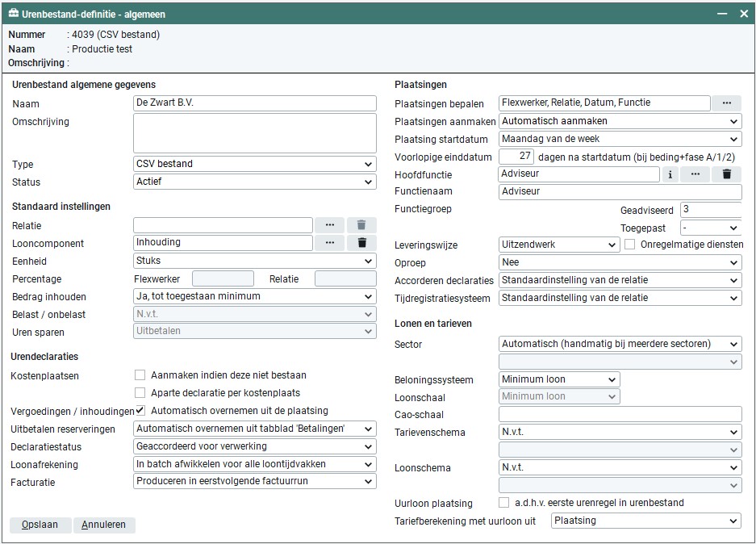The height and width of the screenshot is (544, 756).
Task: Clear the Relatie field with trash icon
Action: [361, 225]
